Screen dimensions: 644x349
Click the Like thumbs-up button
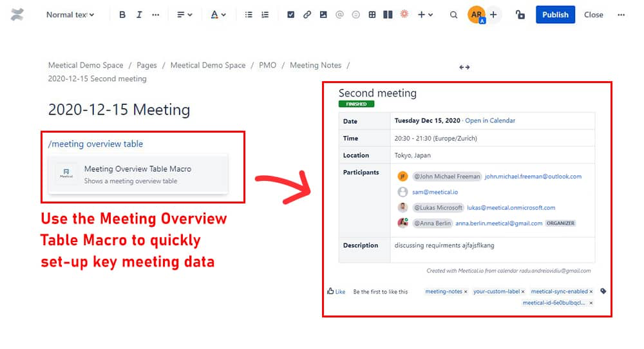336,292
